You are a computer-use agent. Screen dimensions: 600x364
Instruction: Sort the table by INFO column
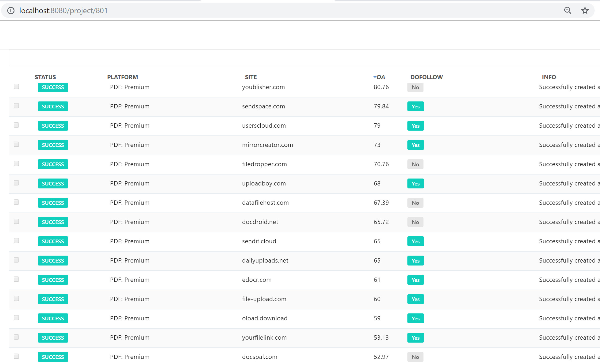(549, 77)
